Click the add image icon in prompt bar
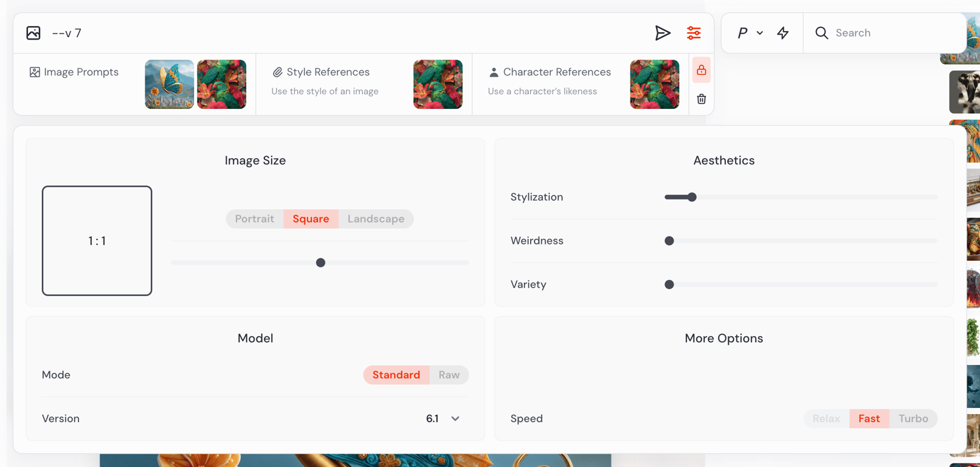This screenshot has width=980, height=467. coord(33,33)
